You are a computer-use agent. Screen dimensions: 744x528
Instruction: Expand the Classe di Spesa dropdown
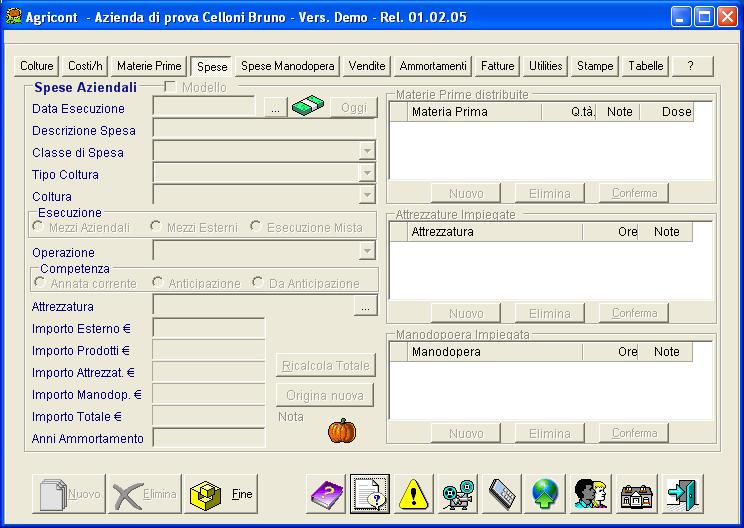(367, 151)
